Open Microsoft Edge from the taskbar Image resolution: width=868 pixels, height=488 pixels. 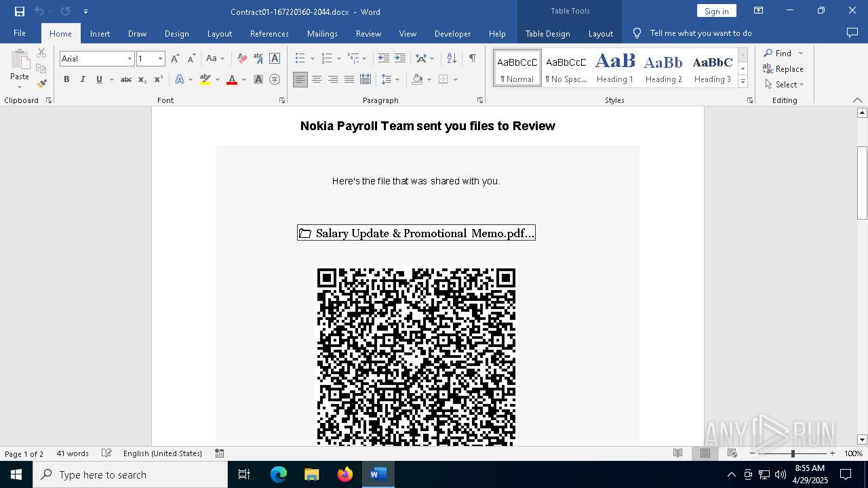(279, 474)
